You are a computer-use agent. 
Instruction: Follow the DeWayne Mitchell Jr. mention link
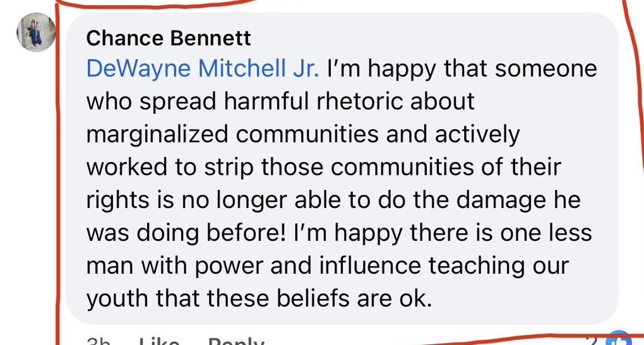[202, 69]
